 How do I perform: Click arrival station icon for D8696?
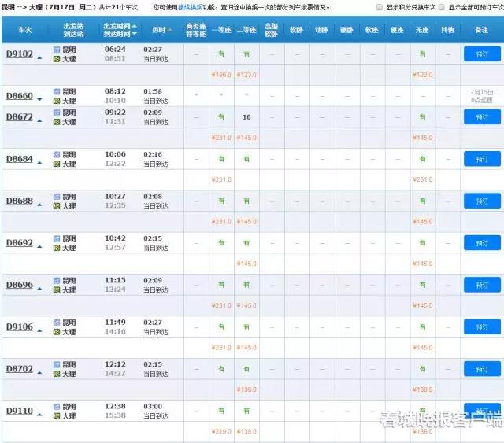point(57,290)
